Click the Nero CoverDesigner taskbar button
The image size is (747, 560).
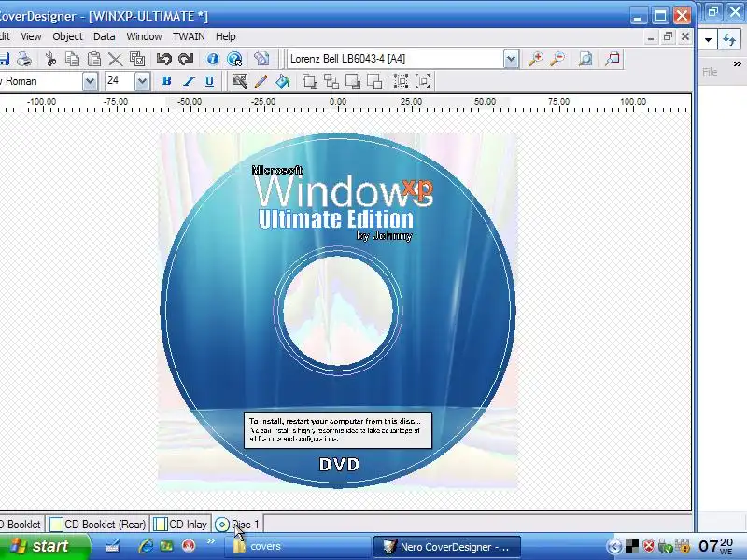pos(447,547)
